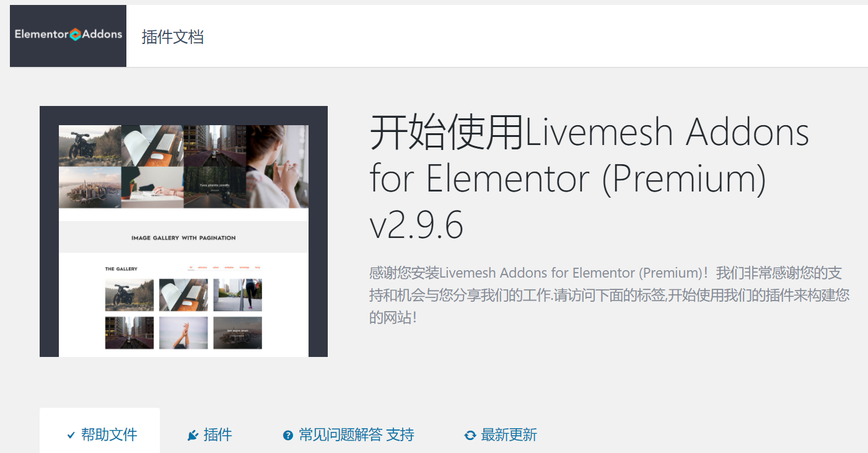Click the raised hands gallery thumbnail

(183, 333)
